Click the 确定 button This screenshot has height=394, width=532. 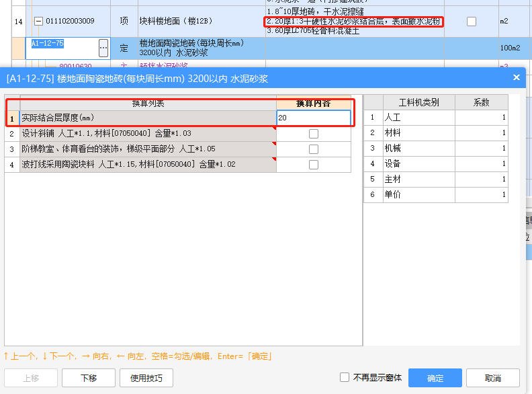[x=435, y=378]
